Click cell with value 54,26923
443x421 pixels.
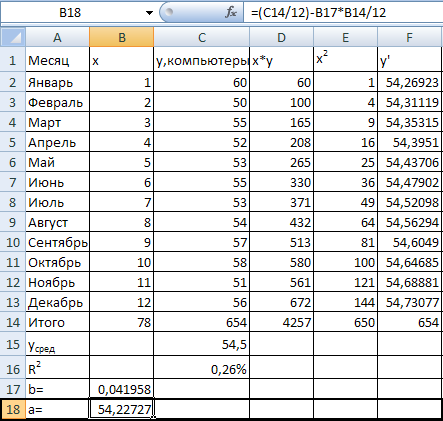(x=410, y=82)
